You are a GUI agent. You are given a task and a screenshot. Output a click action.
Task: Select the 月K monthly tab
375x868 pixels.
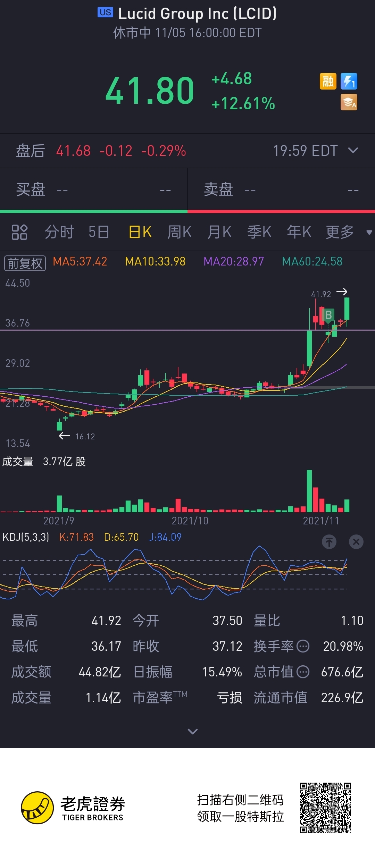point(219,232)
